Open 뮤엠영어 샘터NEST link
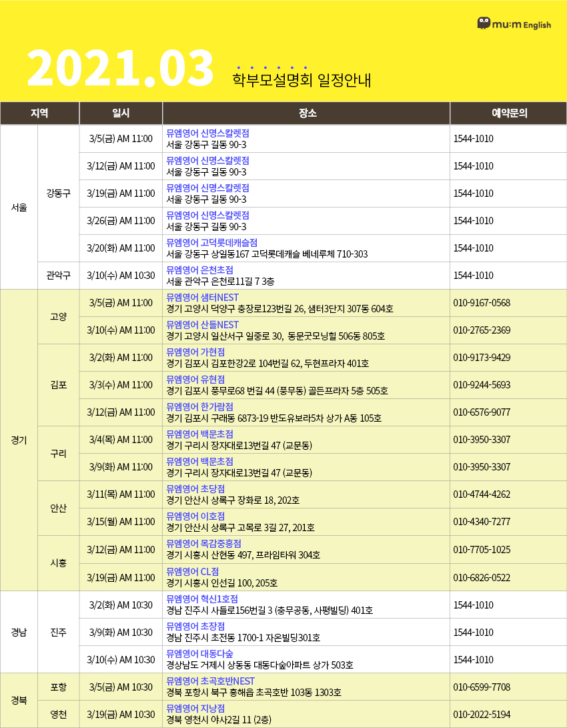 click(203, 298)
